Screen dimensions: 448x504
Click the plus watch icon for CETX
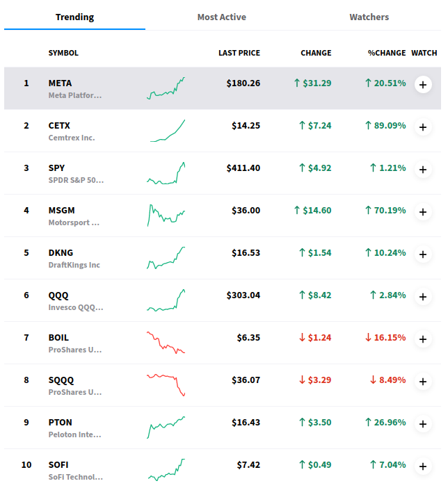[x=422, y=127]
